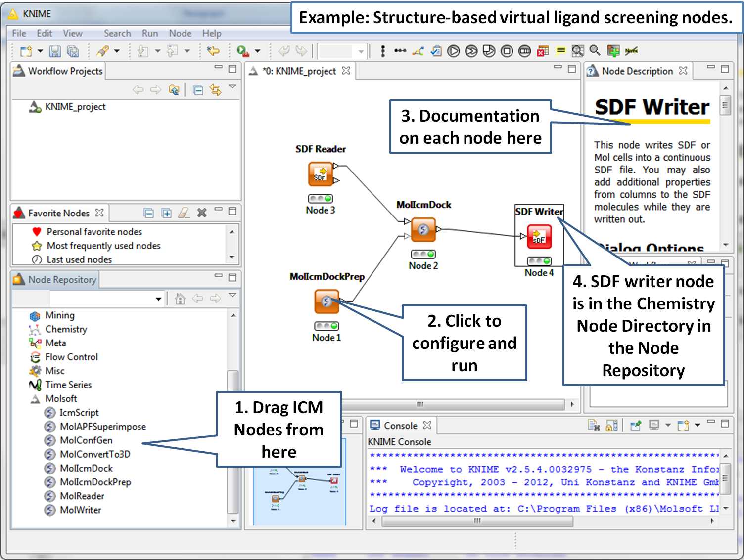Switch to the Console tab

point(400,426)
